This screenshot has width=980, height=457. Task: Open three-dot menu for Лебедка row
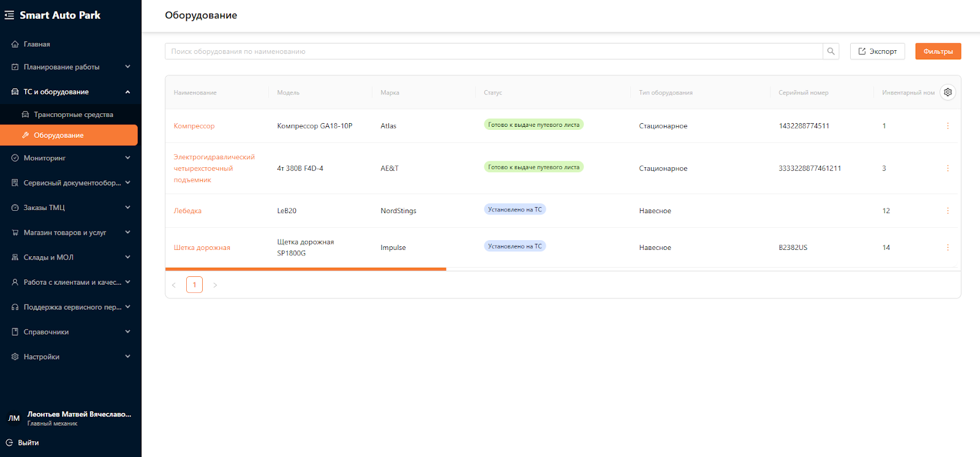(x=948, y=211)
